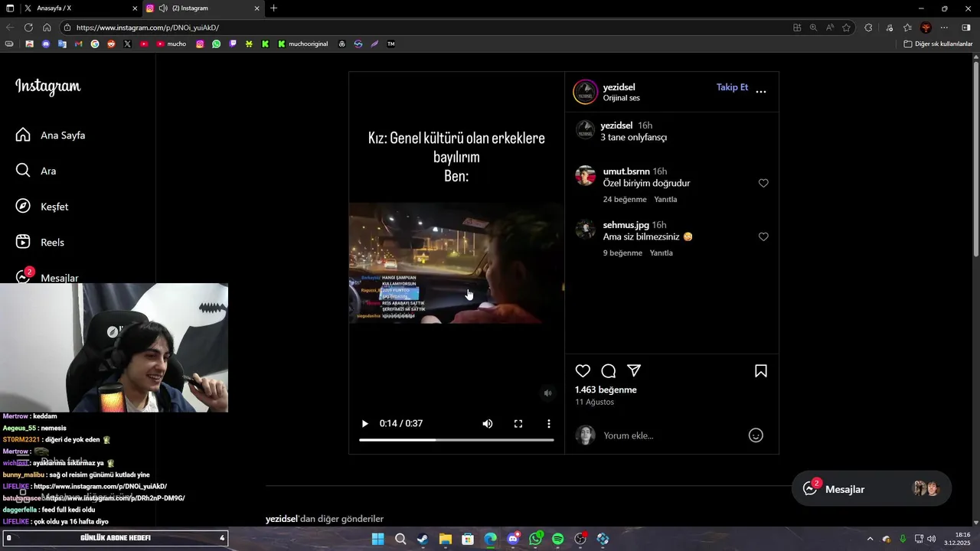Open Keşfet explore in the sidebar
This screenshot has width=980, height=551.
coord(42,207)
